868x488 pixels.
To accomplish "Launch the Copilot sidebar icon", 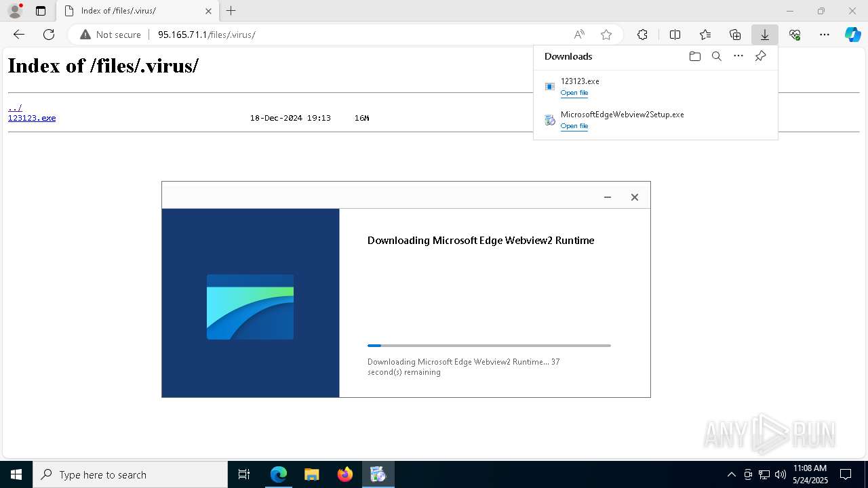I will [x=852, y=35].
